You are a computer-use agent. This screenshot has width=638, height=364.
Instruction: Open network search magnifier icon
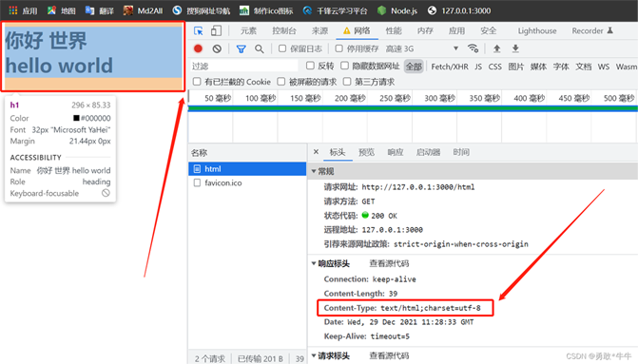click(x=260, y=49)
